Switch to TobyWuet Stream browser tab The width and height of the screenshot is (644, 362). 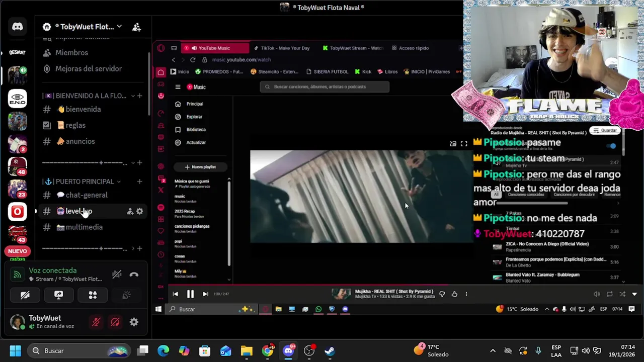[x=353, y=48]
